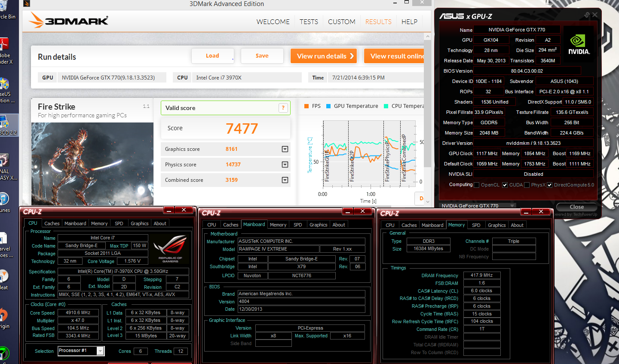Viewport: 619px width, 364px height.
Task: Click the GPU Clock 1117 MHz value
Action: (x=487, y=153)
